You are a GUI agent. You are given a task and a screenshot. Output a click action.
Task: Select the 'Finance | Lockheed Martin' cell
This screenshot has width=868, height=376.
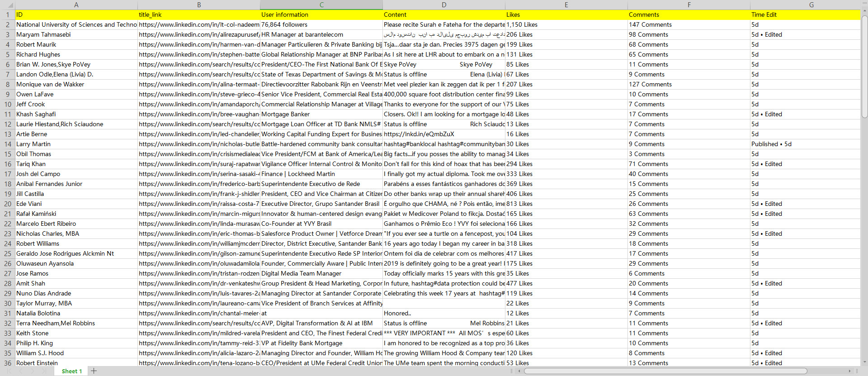(321, 174)
